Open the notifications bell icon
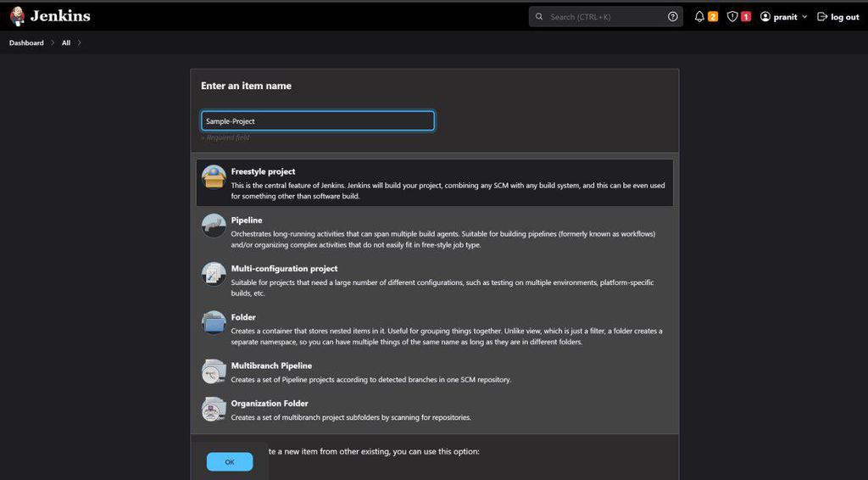Viewport: 868px width, 480px height. click(x=699, y=17)
